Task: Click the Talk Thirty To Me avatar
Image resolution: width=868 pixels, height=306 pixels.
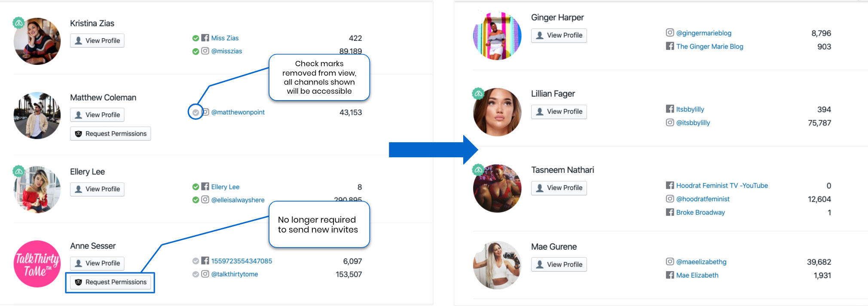Action: tap(37, 264)
